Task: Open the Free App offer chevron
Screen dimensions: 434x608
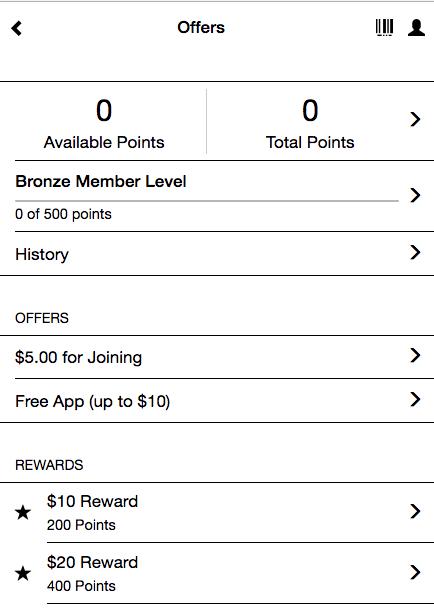Action: point(415,399)
